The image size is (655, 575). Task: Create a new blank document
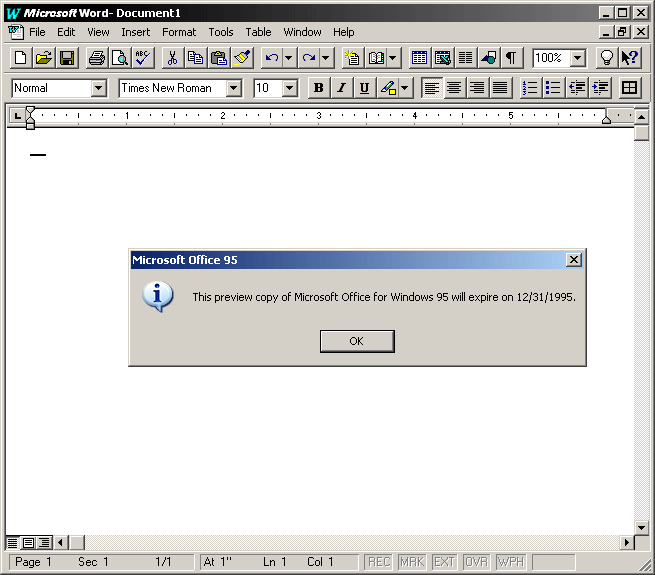coord(20,58)
